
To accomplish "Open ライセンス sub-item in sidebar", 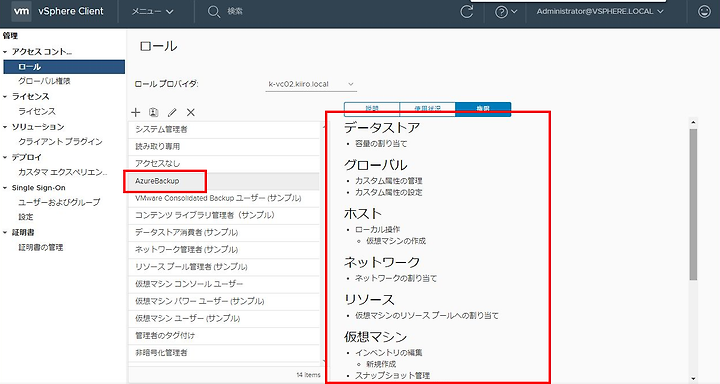I will pos(37,111).
